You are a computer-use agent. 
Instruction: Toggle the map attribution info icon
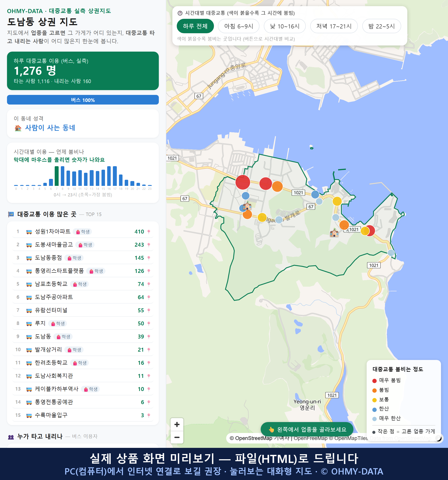point(438,438)
